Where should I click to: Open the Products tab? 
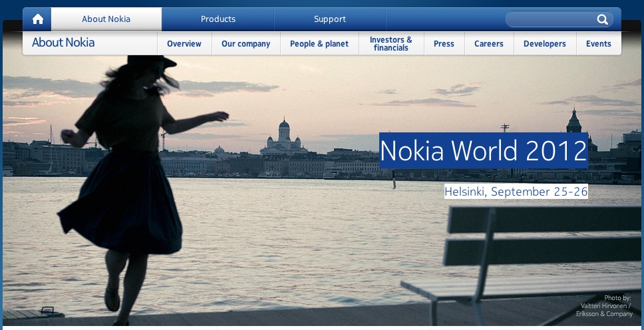218,19
